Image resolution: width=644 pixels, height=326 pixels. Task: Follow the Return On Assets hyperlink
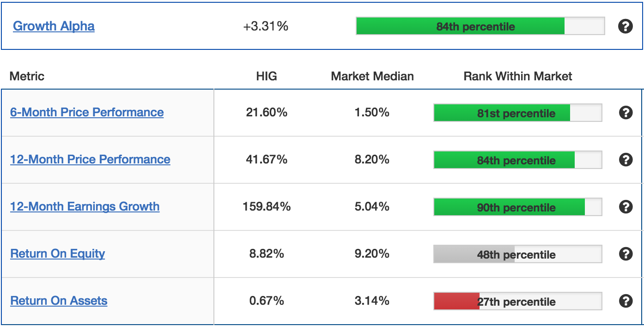(x=59, y=301)
